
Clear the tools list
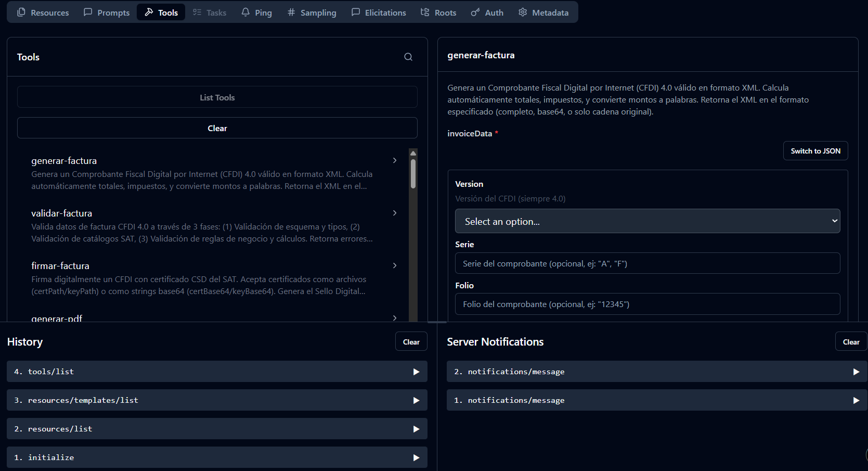point(217,128)
